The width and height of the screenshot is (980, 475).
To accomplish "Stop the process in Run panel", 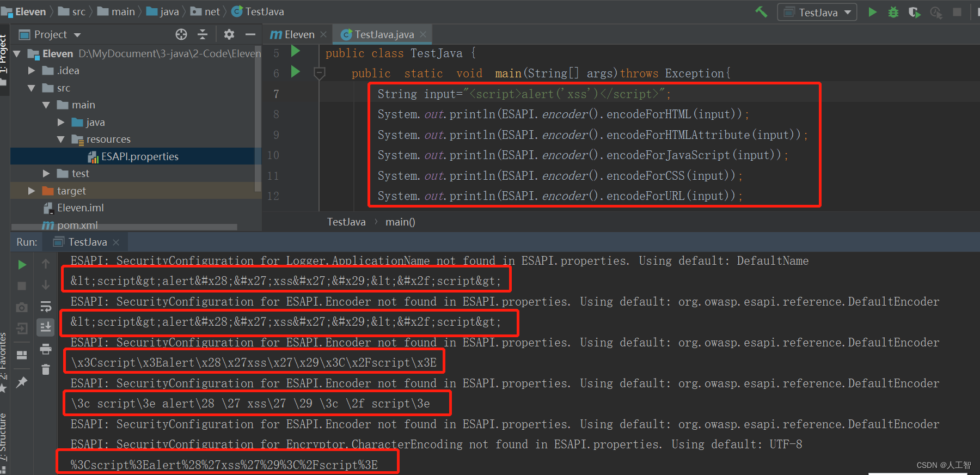I will (22, 285).
